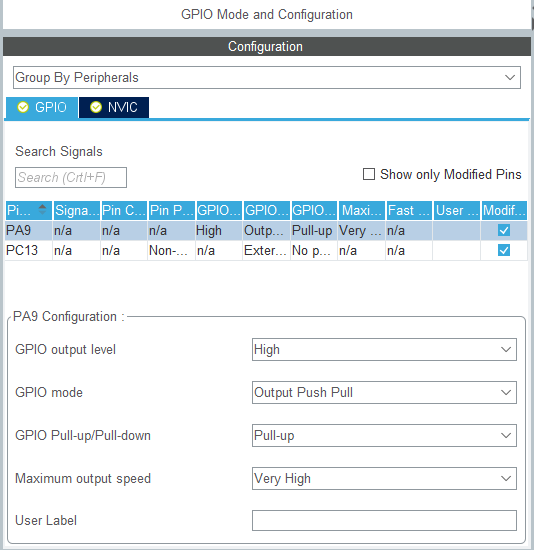This screenshot has width=534, height=550.
Task: Click the Pin Privilege column header
Action: point(172,210)
